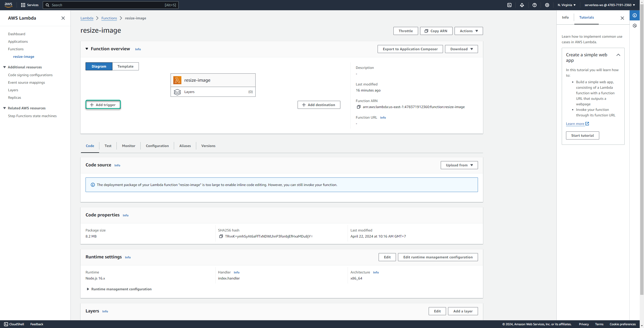Screen dimensions: 644x328
Task: Open Cookie preferences in footer
Action: pos(623,324)
